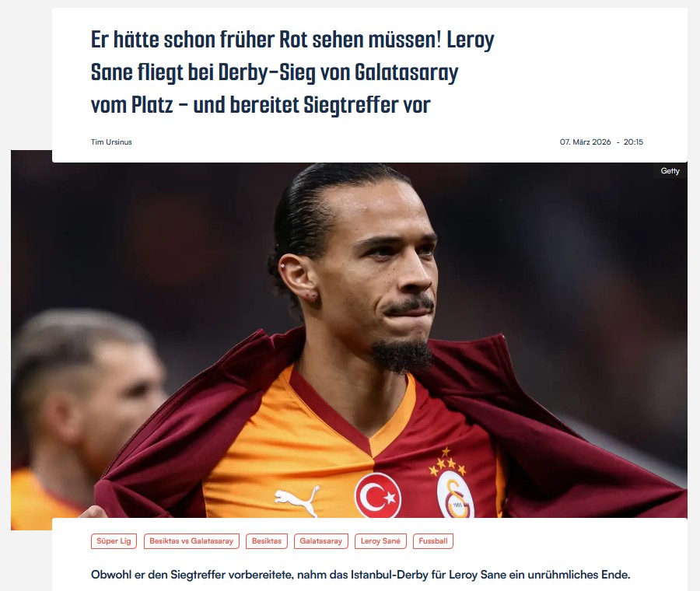The width and height of the screenshot is (700, 591).
Task: Select the Fussball tag
Action: pyautogui.click(x=433, y=541)
